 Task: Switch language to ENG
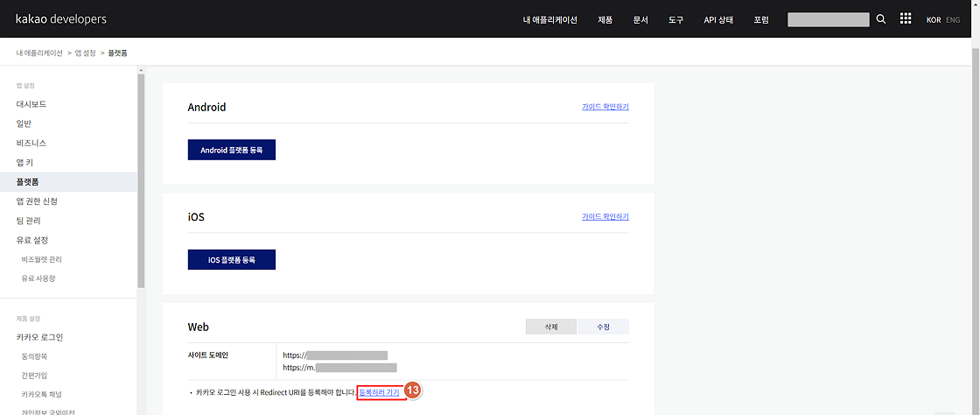click(x=953, y=20)
